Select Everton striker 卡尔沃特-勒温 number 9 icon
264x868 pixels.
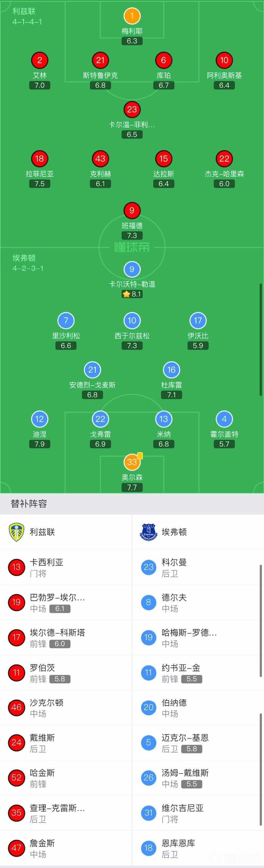point(132,269)
